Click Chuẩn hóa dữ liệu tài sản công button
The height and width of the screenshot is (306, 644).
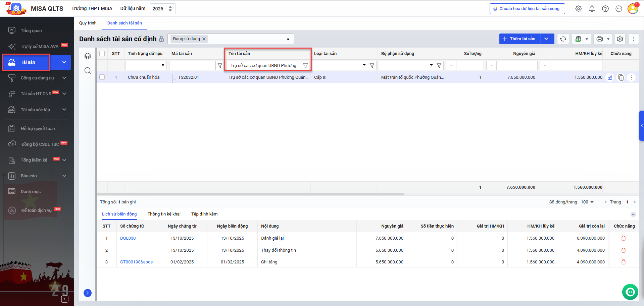[x=527, y=9]
